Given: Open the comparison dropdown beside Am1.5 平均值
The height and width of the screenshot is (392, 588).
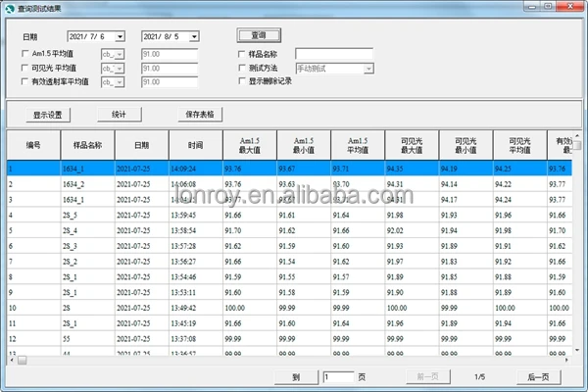Looking at the screenshot, I should (x=121, y=55).
